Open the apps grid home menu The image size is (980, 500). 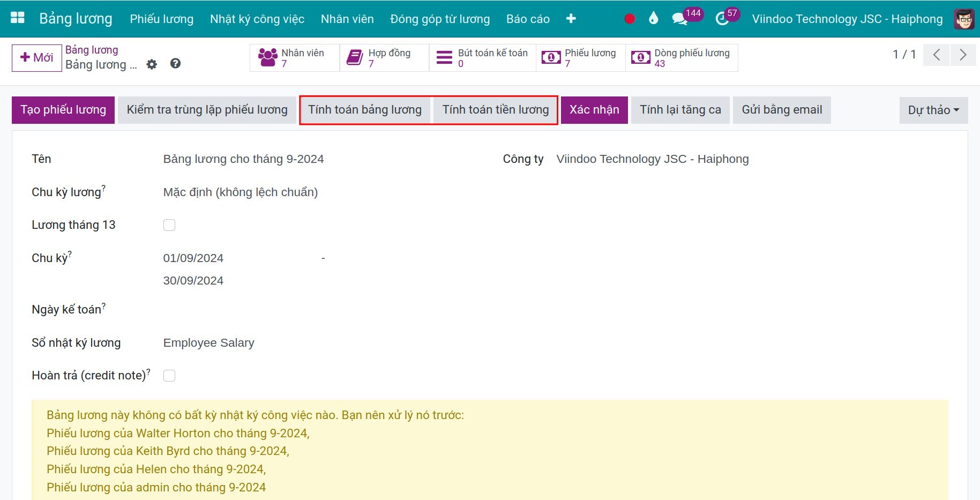(18, 18)
